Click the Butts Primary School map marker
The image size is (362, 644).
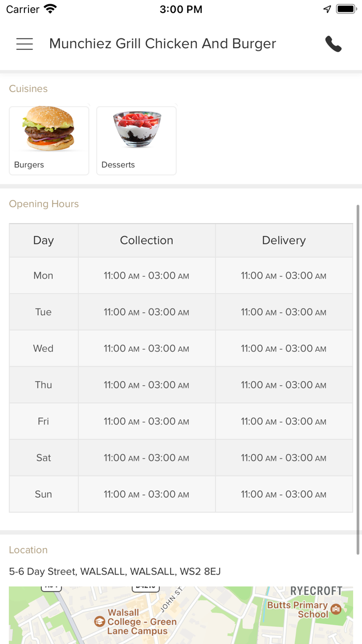click(336, 609)
